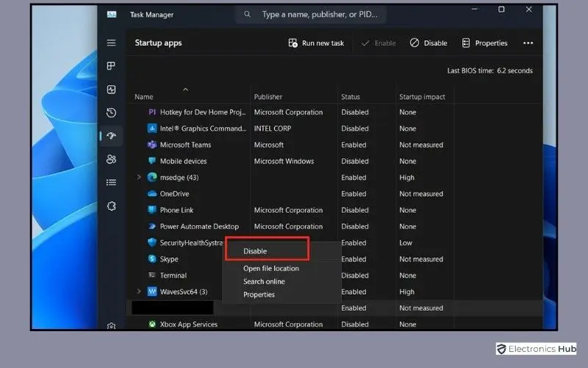Image resolution: width=588 pixels, height=368 pixels.
Task: Expand the msedge (43) group
Action: pyautogui.click(x=139, y=177)
